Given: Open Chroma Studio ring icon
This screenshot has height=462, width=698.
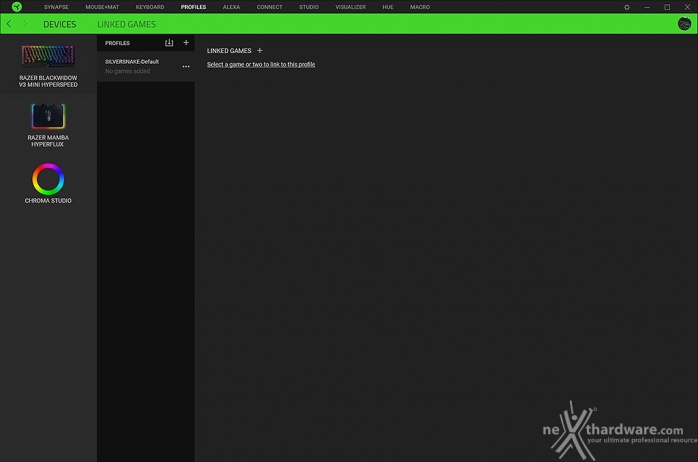Looking at the screenshot, I should (x=48, y=179).
